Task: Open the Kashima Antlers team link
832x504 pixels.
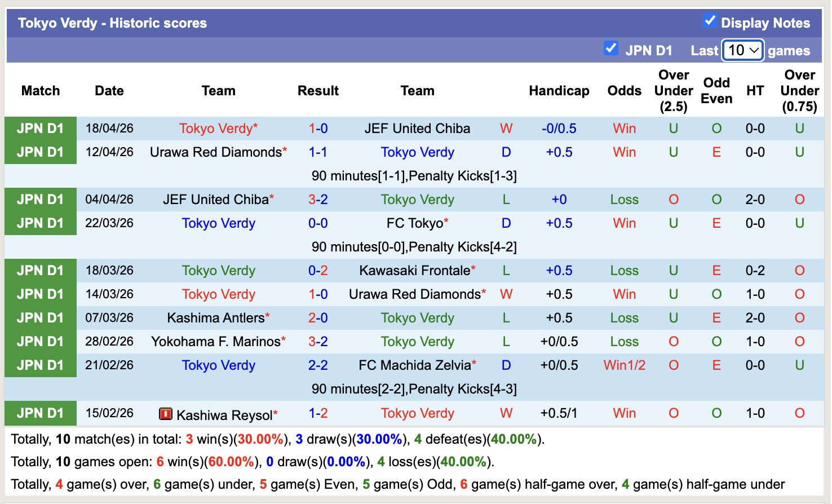Action: tap(215, 317)
